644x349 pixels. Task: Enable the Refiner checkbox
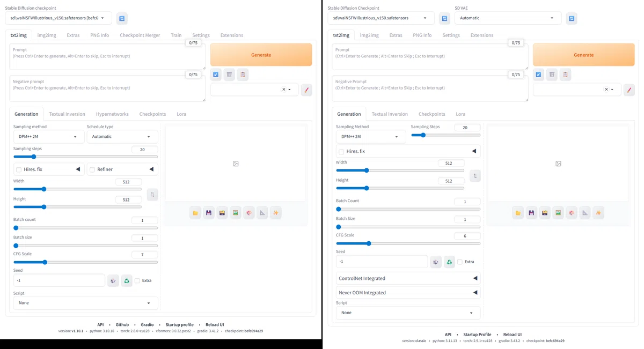point(92,169)
